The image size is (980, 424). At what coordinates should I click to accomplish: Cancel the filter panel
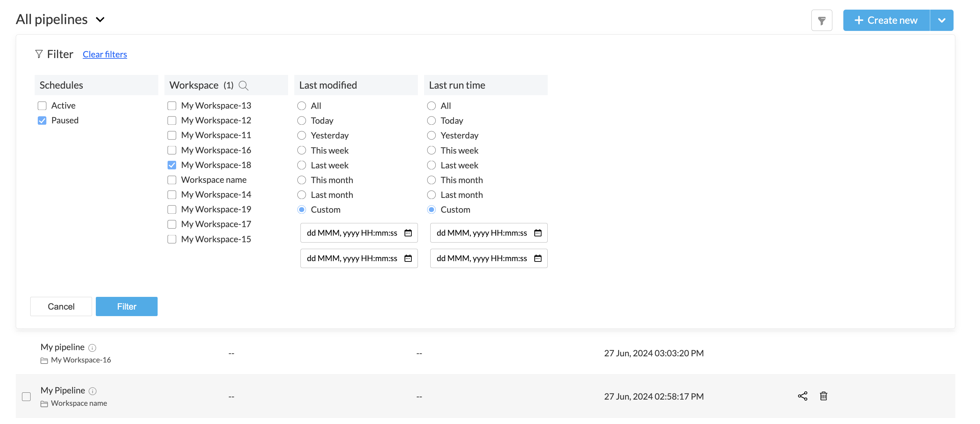pos(61,306)
